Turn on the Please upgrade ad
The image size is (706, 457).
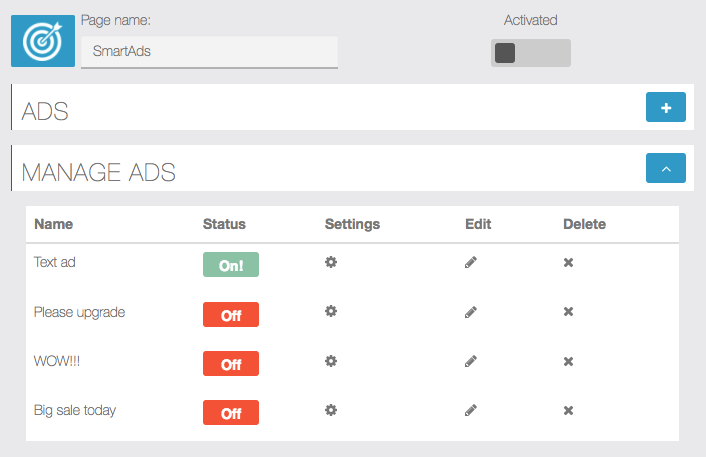click(231, 314)
